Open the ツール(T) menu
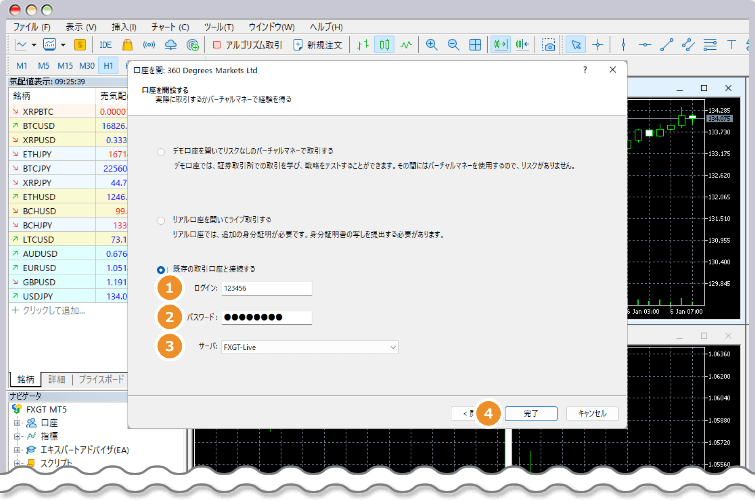Screen dimensions: 755x500 tap(219, 27)
